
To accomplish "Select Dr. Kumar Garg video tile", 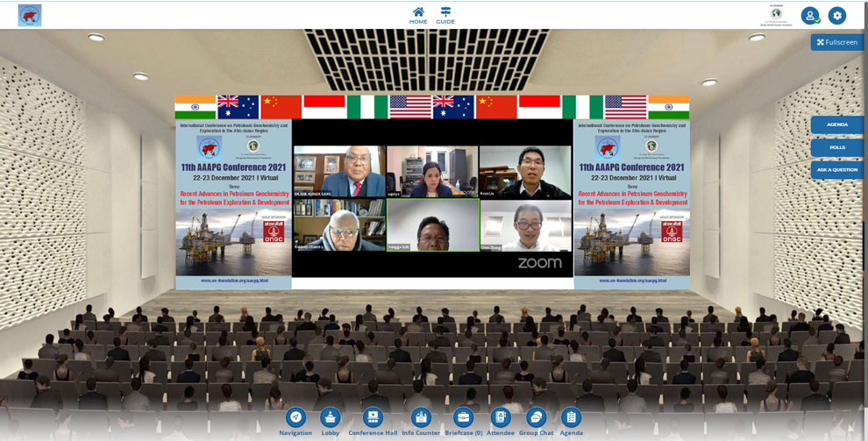I will (339, 172).
